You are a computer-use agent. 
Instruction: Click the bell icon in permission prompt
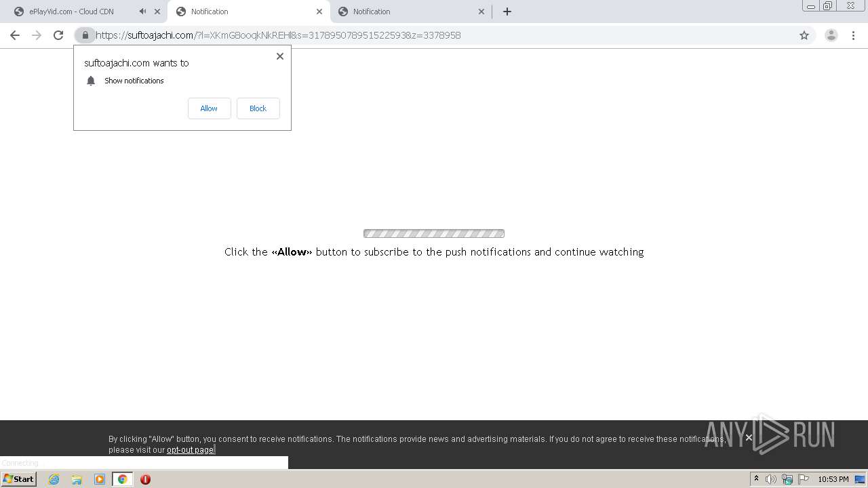91,81
